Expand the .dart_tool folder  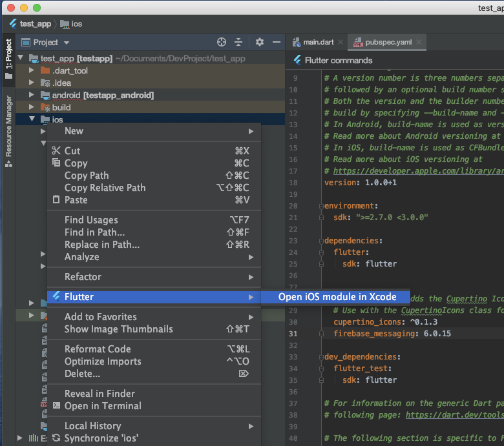32,70
